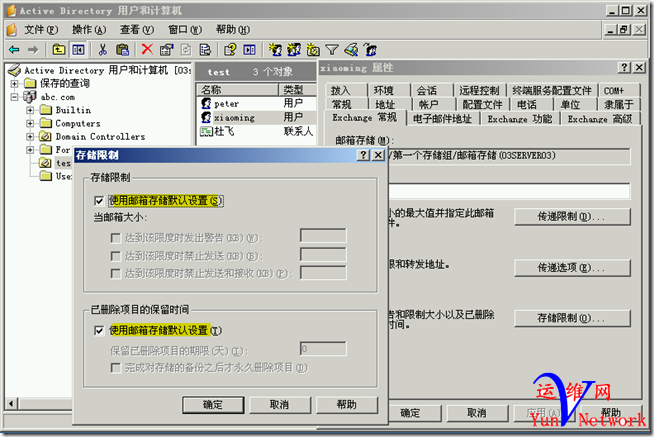Click the Find objects toolbar icon
This screenshot has height=437, width=654.
(x=351, y=50)
